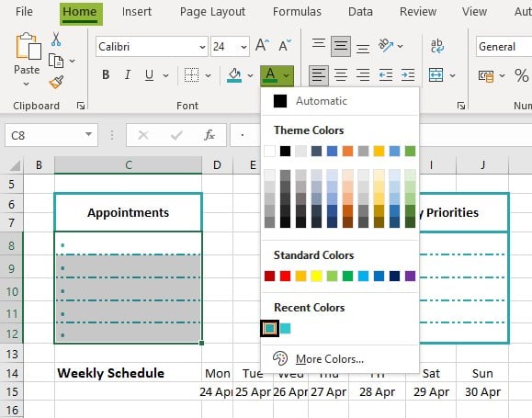This screenshot has height=418, width=532.
Task: Open the Calibri font name dropdown
Action: click(202, 47)
